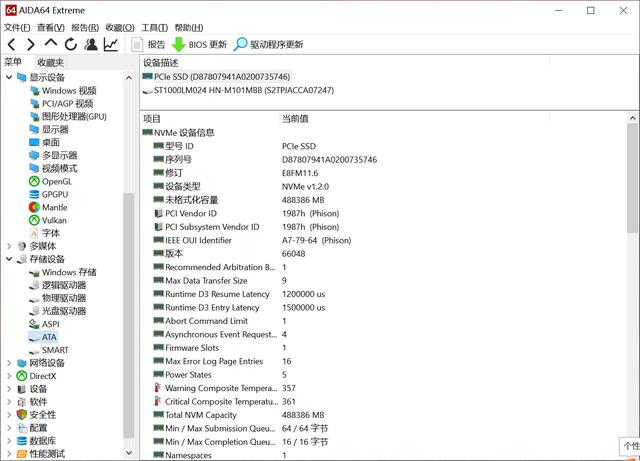The height and width of the screenshot is (461, 640).
Task: Select the 光盘驱动器 tree item
Action: [58, 311]
